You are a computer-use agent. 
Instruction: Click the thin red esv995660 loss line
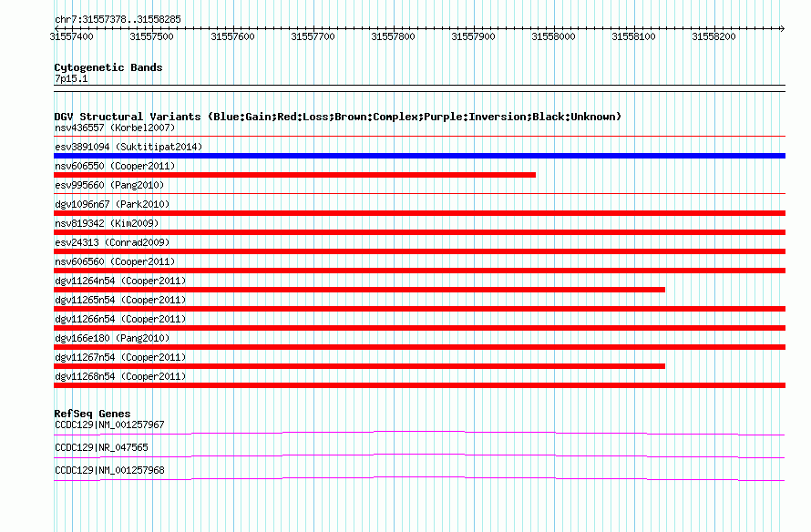click(x=419, y=194)
